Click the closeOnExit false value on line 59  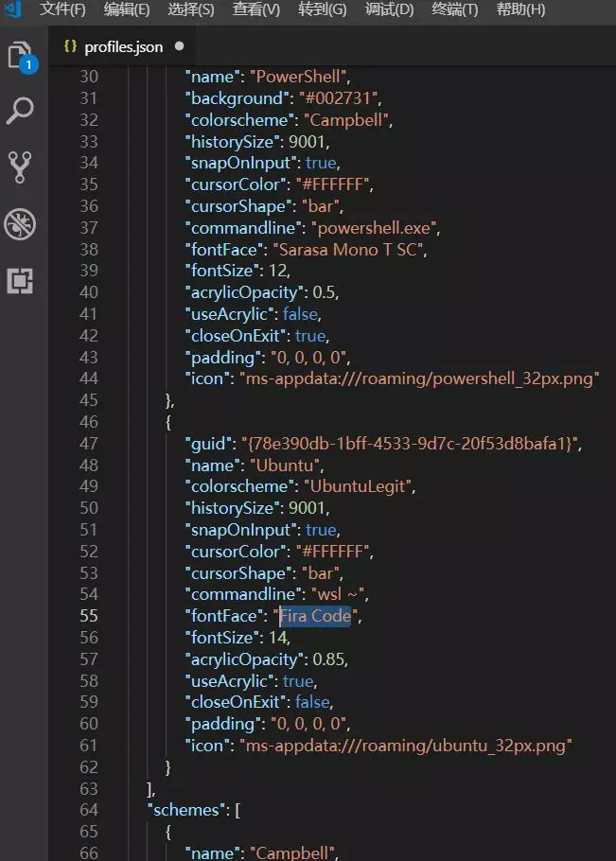[312, 702]
